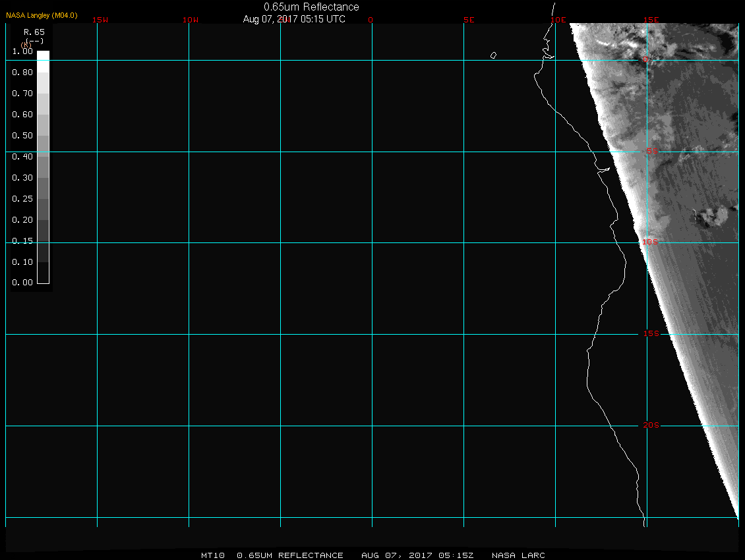Click the 1.00 label on the color scale
Viewport: 745px width, 560px height.
22,51
